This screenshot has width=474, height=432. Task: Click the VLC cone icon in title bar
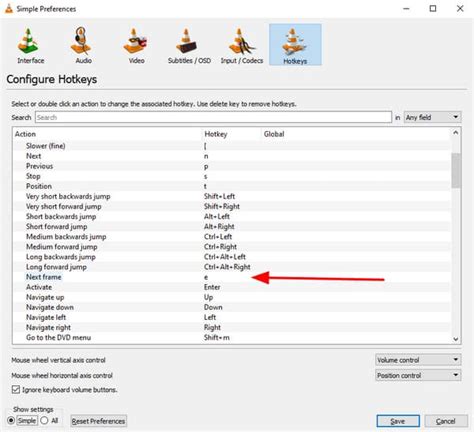9,9
